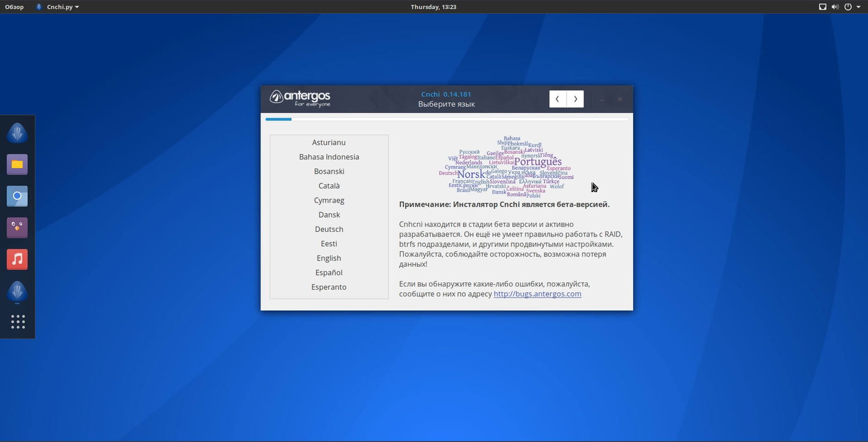Image resolution: width=868 pixels, height=442 pixels.
Task: Select Dansk language
Action: tap(329, 215)
